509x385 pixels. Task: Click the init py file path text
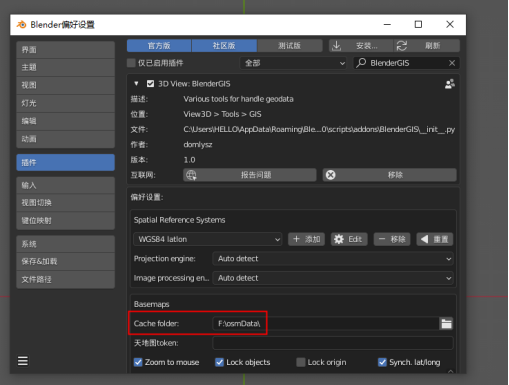click(x=319, y=129)
